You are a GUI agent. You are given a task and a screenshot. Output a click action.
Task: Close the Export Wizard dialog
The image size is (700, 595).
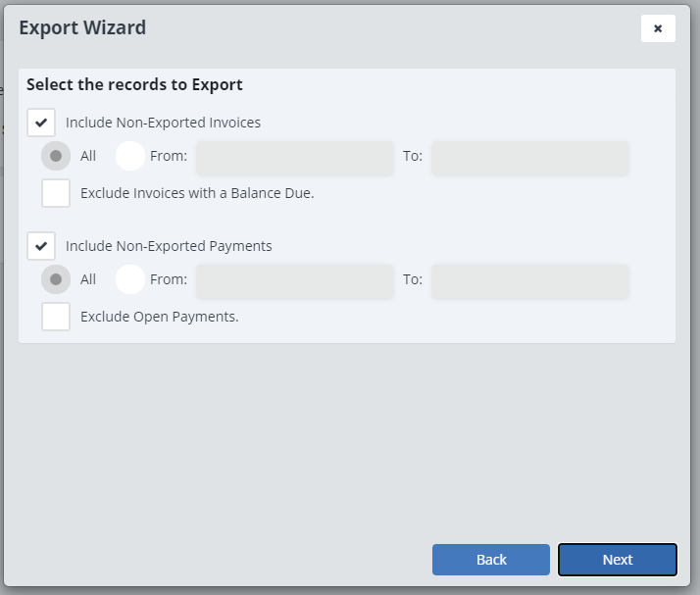[x=658, y=28]
